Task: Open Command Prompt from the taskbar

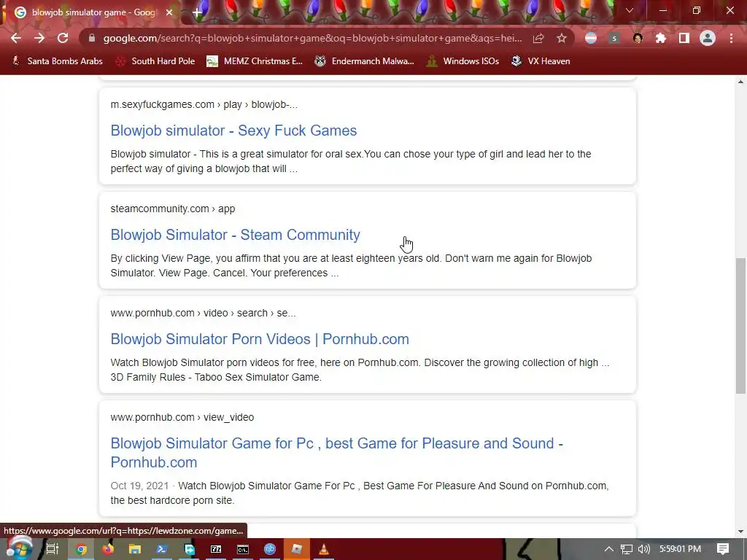Action: pos(243,549)
